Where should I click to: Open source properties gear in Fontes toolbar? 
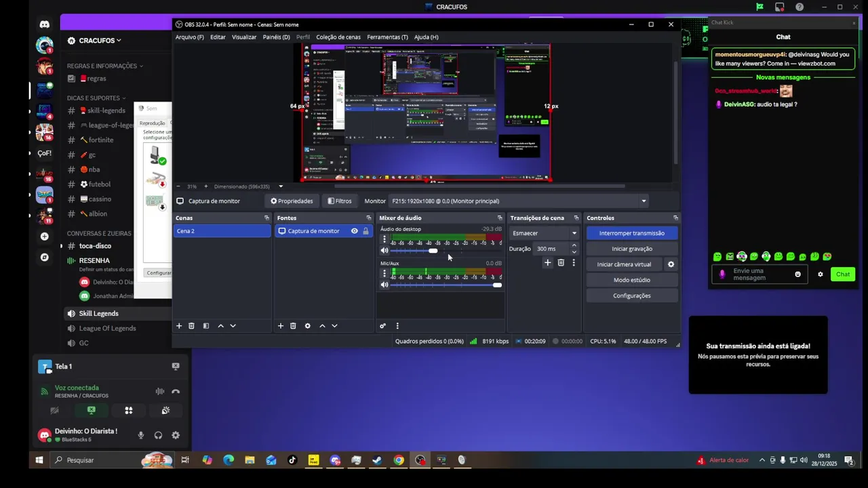(x=307, y=326)
